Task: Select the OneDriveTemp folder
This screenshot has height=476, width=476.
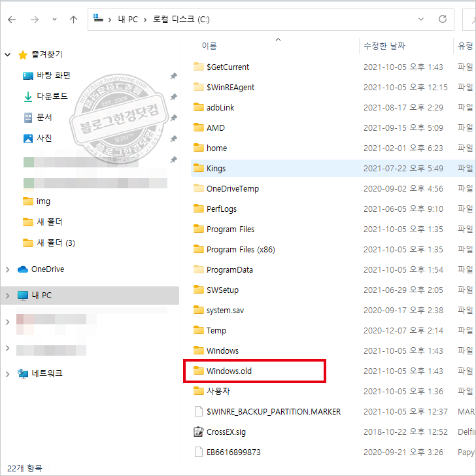Action: [226, 189]
